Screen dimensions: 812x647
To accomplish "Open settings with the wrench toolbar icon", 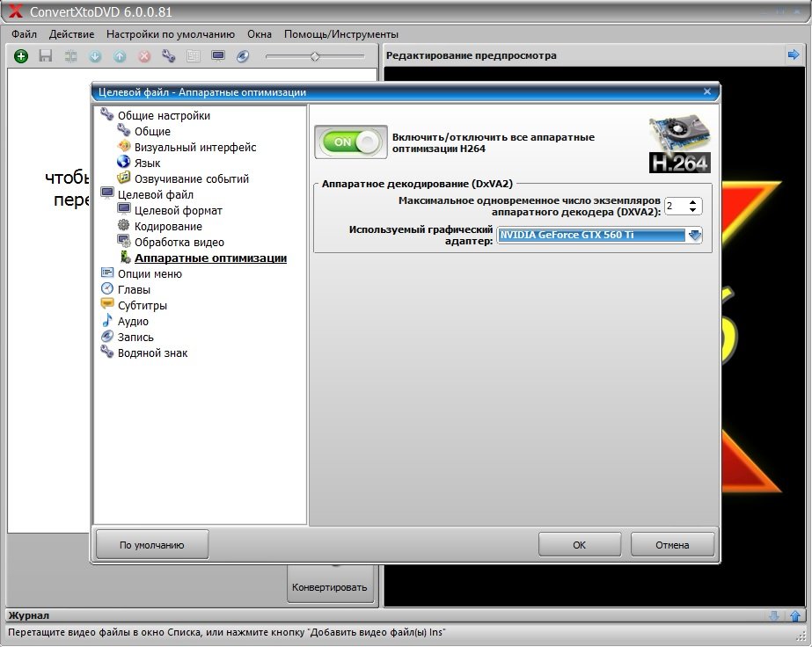I will [169, 56].
